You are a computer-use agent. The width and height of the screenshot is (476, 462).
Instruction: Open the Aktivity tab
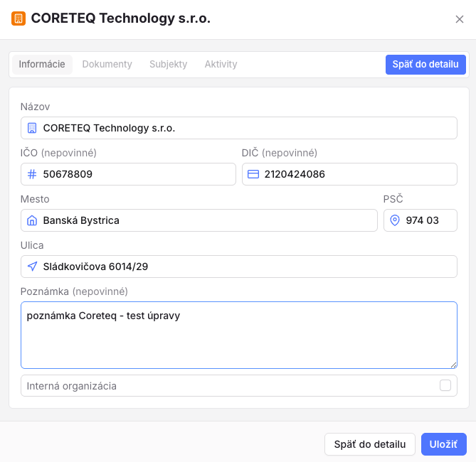click(x=221, y=64)
